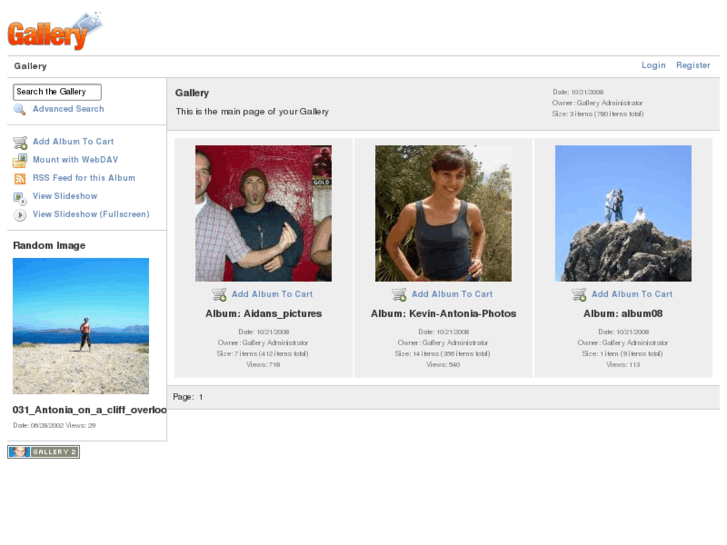Viewport: 727px width, 545px height.
Task: Click the Mount with WebDAV icon
Action: point(20,161)
